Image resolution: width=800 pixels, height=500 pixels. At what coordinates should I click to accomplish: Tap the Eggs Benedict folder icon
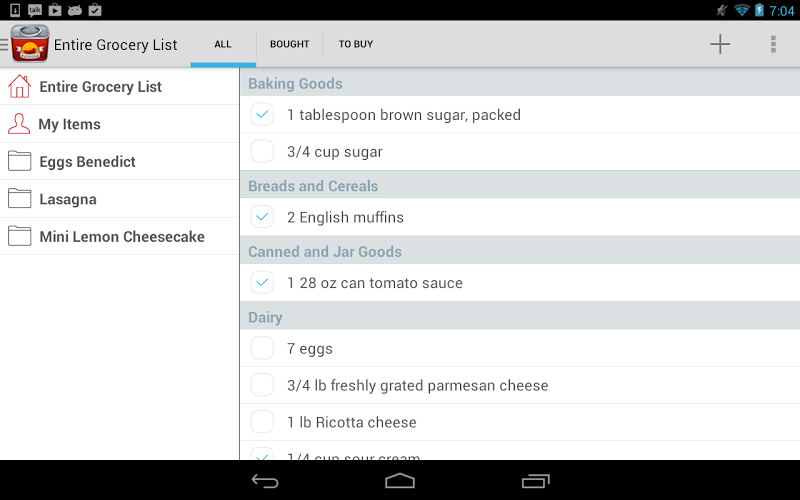click(x=19, y=161)
